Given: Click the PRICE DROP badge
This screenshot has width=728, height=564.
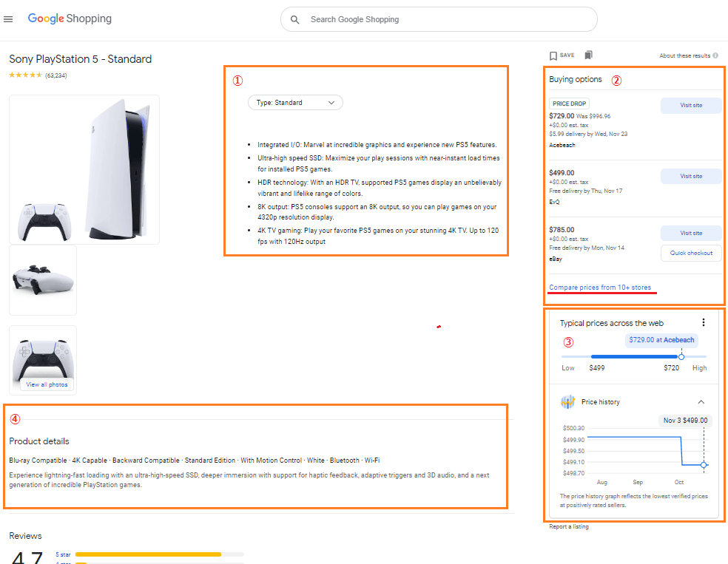Looking at the screenshot, I should coord(569,103).
